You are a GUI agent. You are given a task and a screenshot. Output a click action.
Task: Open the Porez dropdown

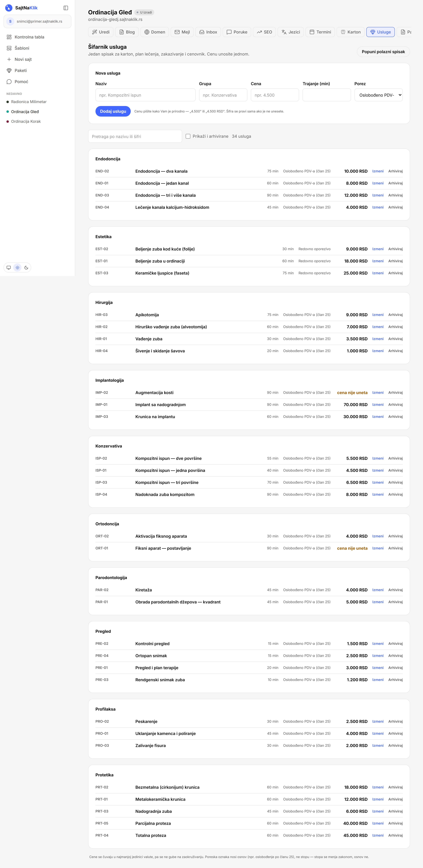(378, 95)
